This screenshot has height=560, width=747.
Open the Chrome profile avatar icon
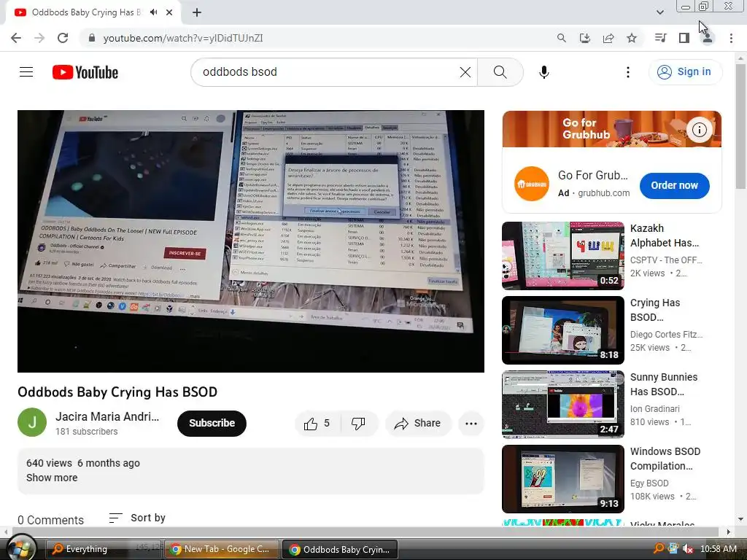tap(708, 38)
